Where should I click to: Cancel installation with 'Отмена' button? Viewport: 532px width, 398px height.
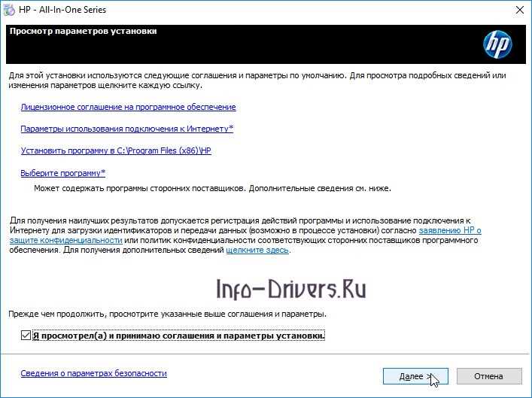coord(489,376)
